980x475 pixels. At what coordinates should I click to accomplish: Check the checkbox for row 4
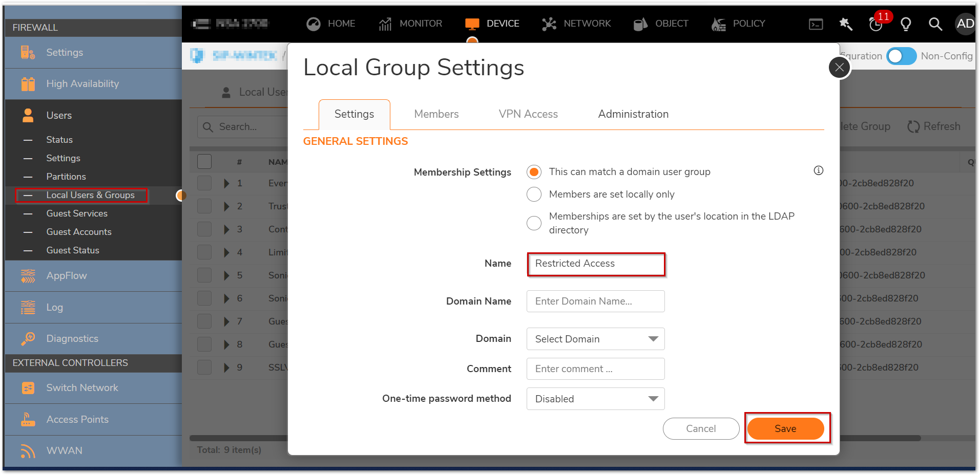point(204,252)
